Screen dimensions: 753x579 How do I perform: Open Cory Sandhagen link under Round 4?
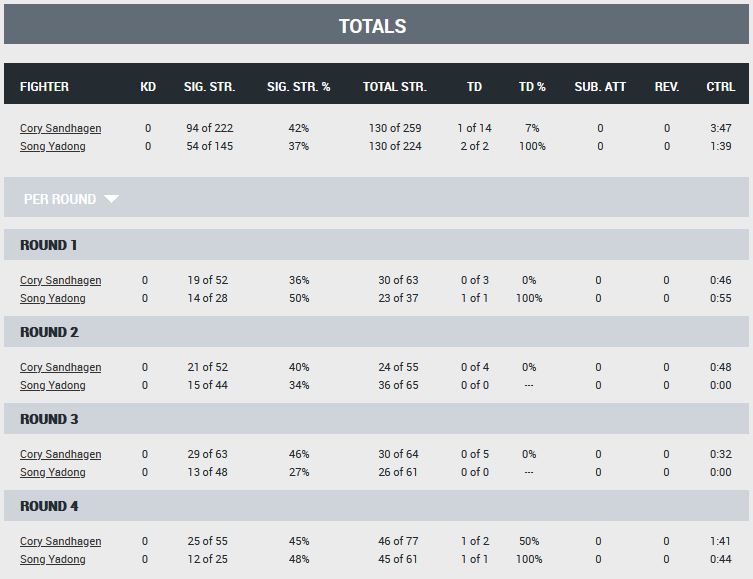point(61,541)
